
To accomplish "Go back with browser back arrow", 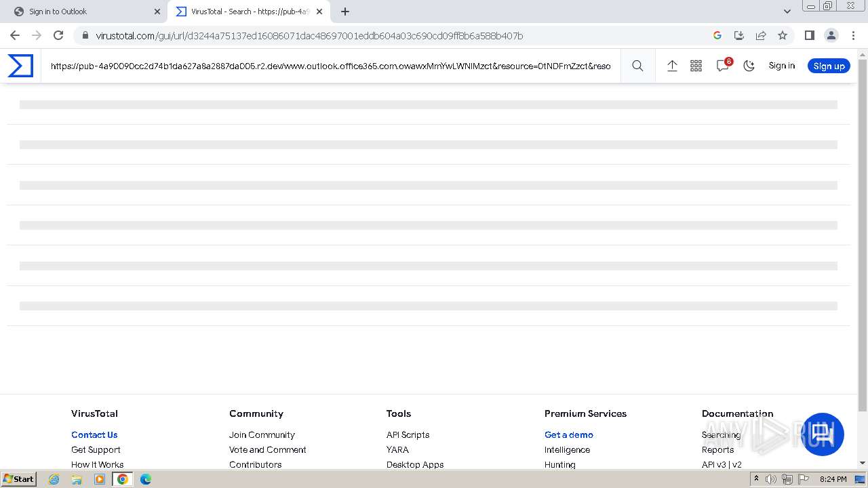I will pyautogui.click(x=15, y=35).
